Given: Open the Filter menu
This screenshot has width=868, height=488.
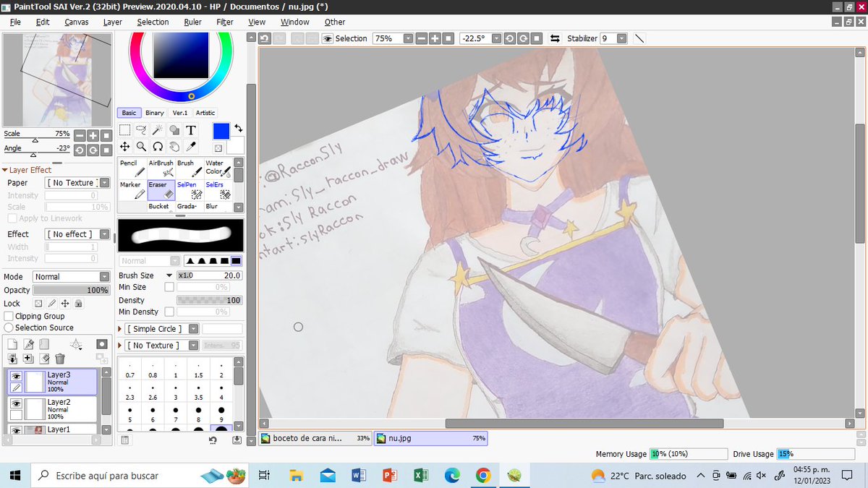Looking at the screenshot, I should tap(225, 22).
